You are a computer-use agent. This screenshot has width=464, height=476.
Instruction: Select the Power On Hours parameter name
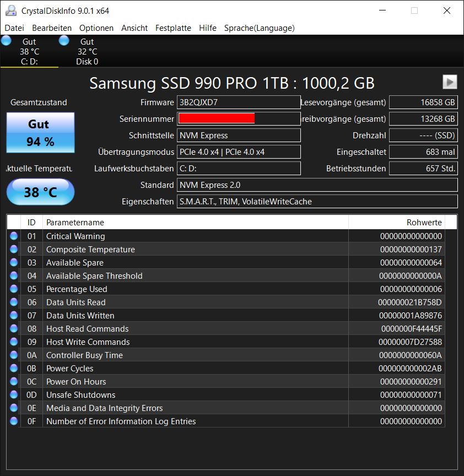click(x=76, y=381)
